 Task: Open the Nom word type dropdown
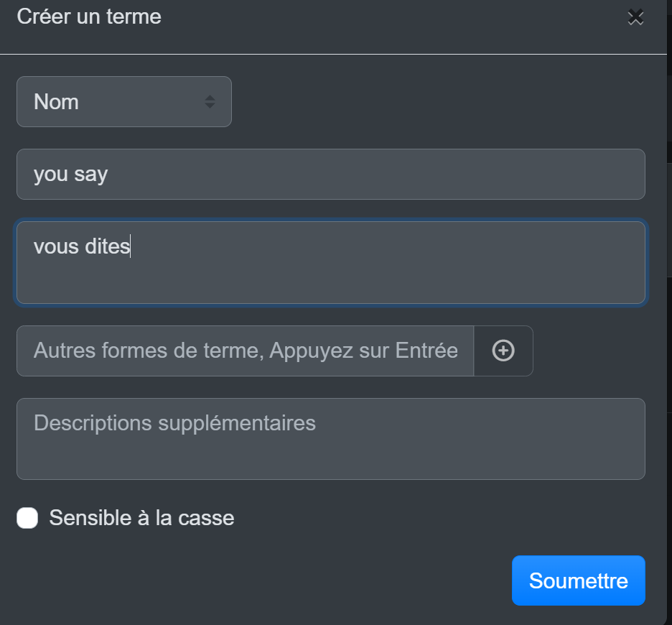(124, 102)
